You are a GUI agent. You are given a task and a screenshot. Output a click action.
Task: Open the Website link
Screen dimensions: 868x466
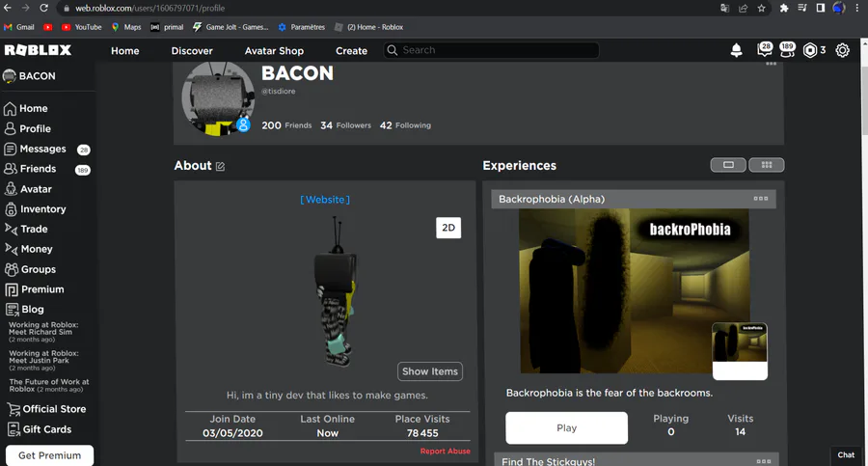325,200
